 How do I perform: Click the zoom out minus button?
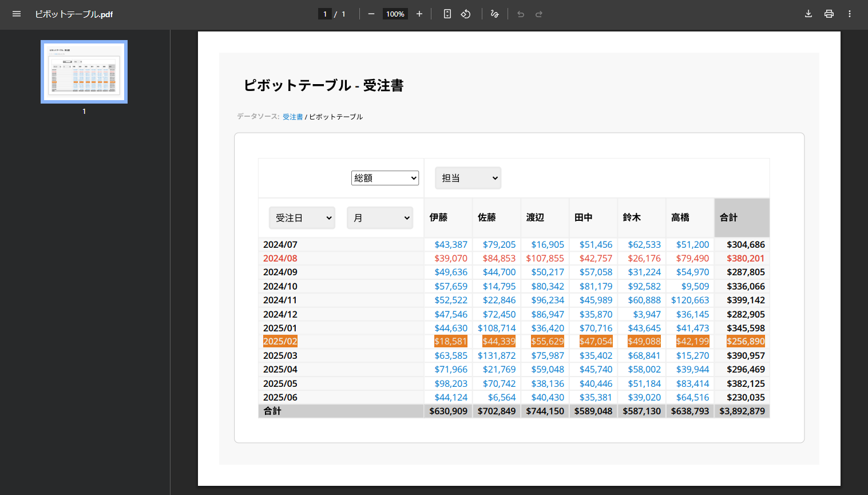[371, 14]
